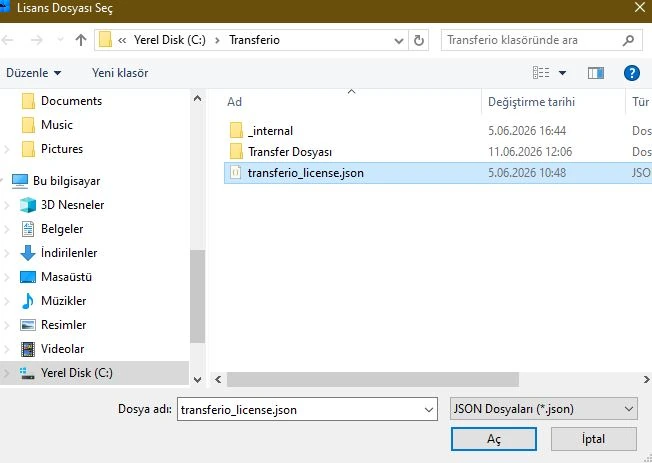Open filename history dropdown arrow
The width and height of the screenshot is (652, 463).
[429, 410]
